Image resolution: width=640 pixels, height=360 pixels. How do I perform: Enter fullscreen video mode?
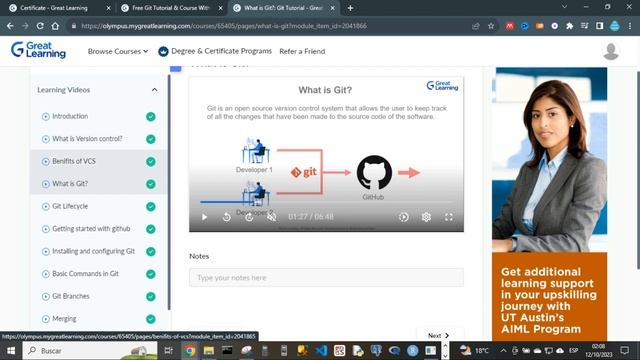(x=449, y=217)
